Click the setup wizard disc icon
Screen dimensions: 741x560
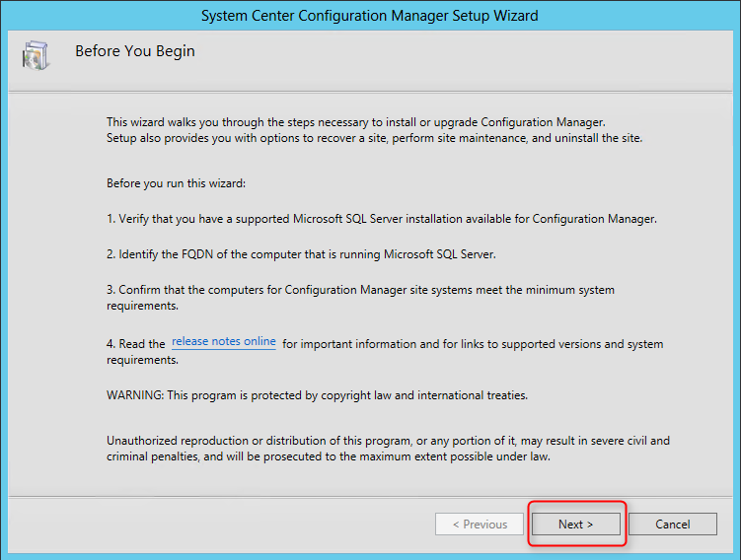point(35,55)
